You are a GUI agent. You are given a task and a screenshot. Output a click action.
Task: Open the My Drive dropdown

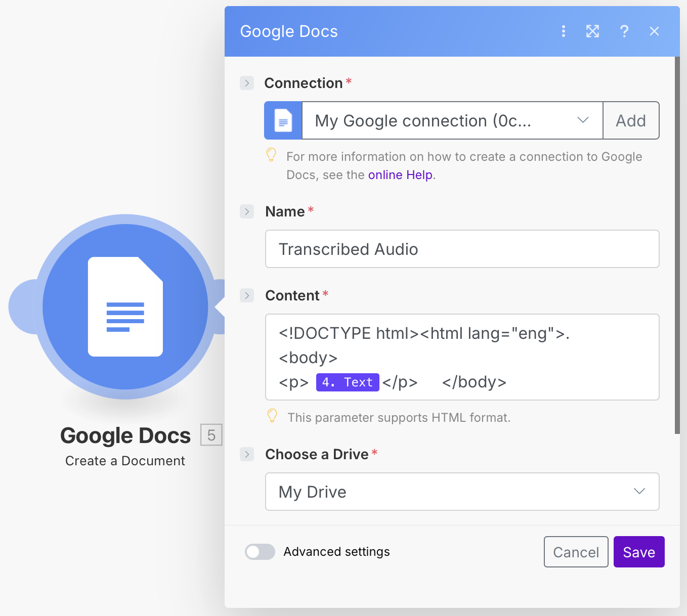click(x=462, y=492)
